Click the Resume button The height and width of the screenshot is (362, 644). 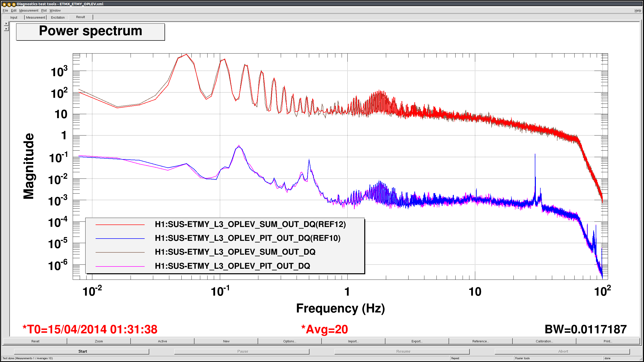click(402, 351)
